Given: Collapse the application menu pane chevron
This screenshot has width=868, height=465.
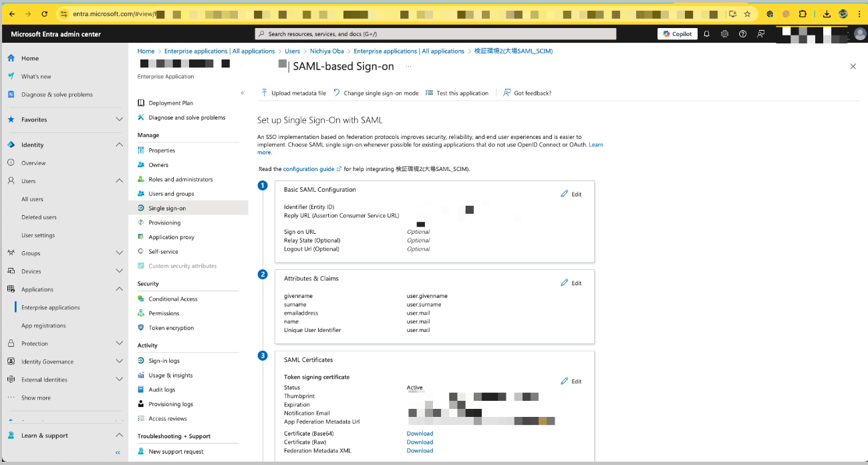Looking at the screenshot, I should [x=243, y=93].
